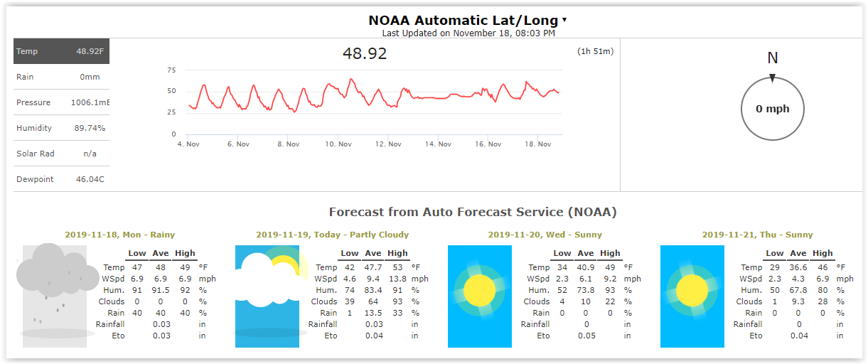Click the 2019-11-19, Today - Partly Cloudy heading
This screenshot has height=364, width=868.
(332, 235)
